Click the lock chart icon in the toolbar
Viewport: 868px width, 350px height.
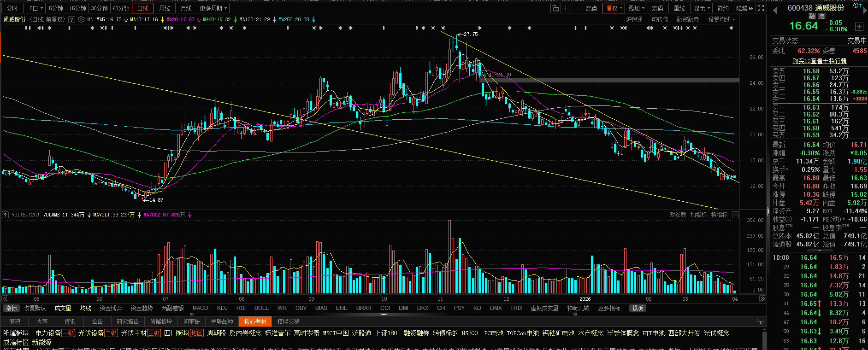pos(556,8)
